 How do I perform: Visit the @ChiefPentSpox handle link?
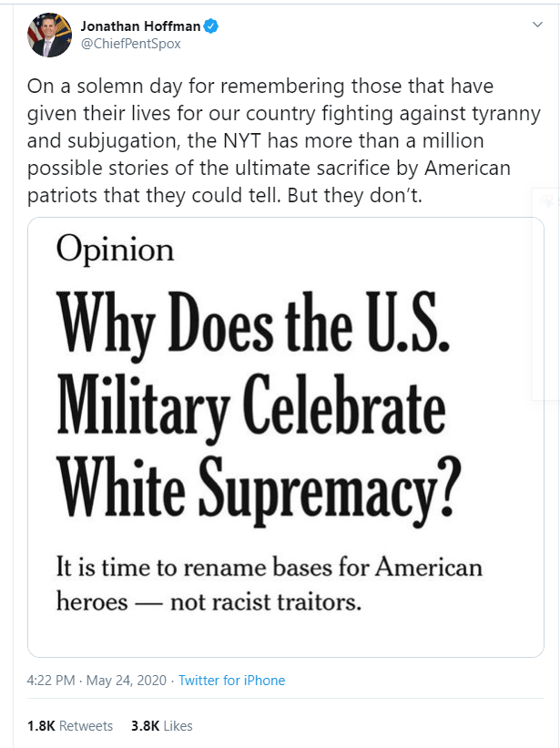[130, 44]
